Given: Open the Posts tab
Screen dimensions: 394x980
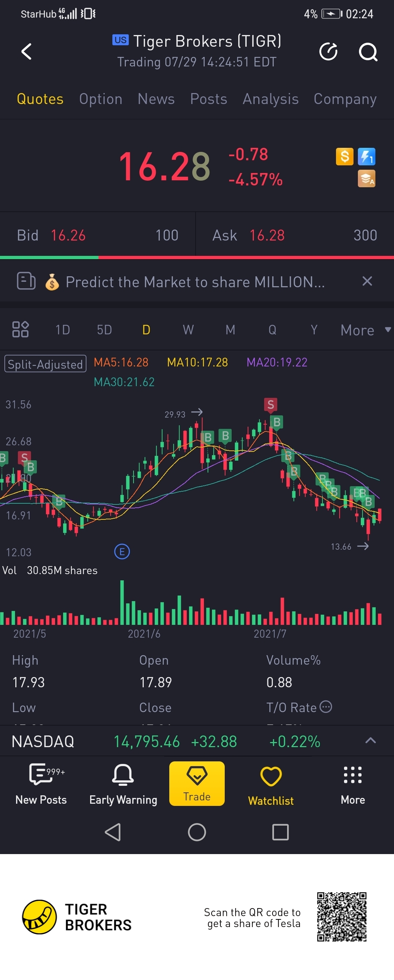Looking at the screenshot, I should 209,99.
